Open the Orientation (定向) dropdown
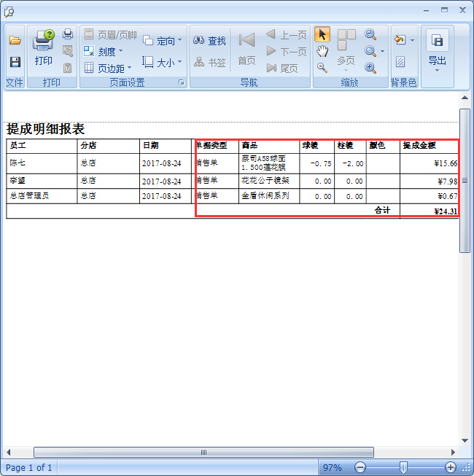 click(x=162, y=41)
